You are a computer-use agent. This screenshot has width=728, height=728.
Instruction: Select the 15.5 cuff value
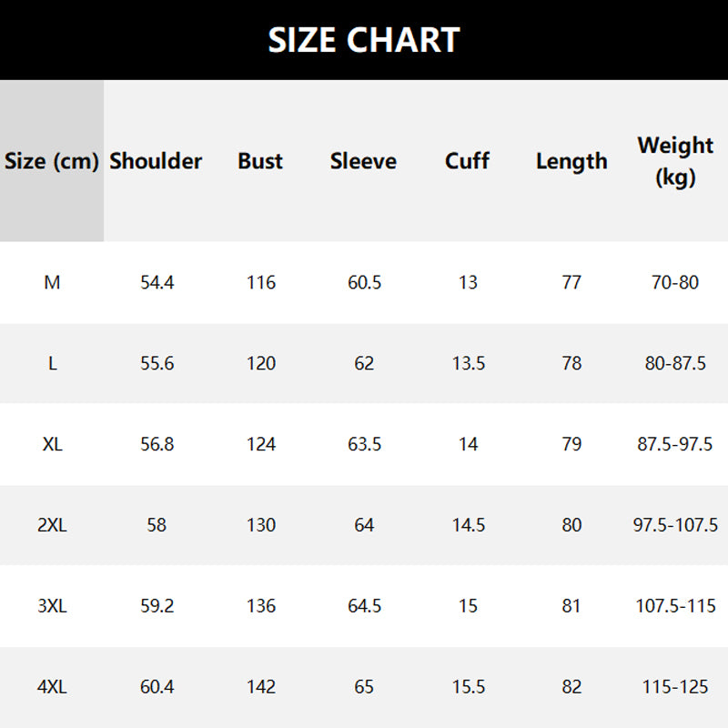pos(468,686)
